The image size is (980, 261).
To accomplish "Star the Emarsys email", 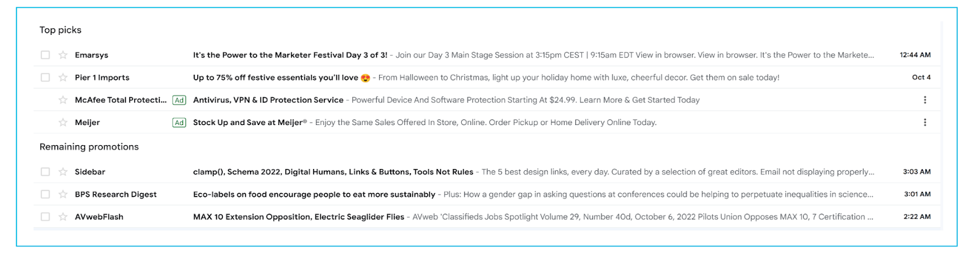I will [x=62, y=55].
